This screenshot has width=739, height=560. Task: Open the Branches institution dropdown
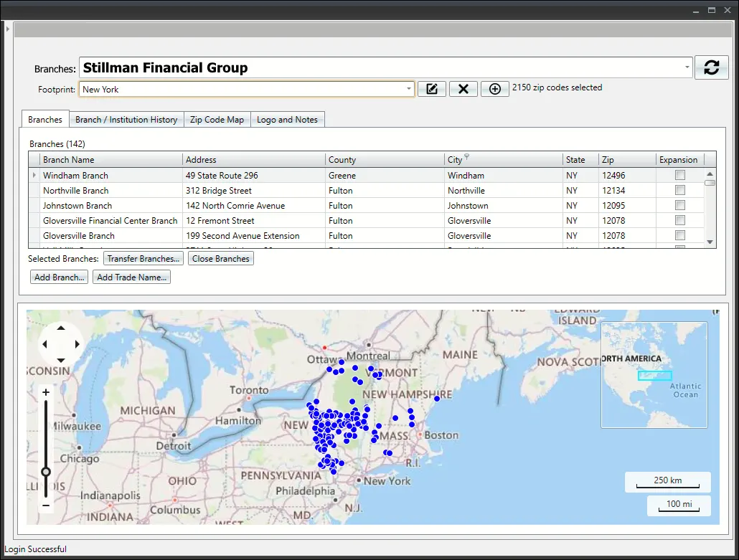tap(687, 67)
